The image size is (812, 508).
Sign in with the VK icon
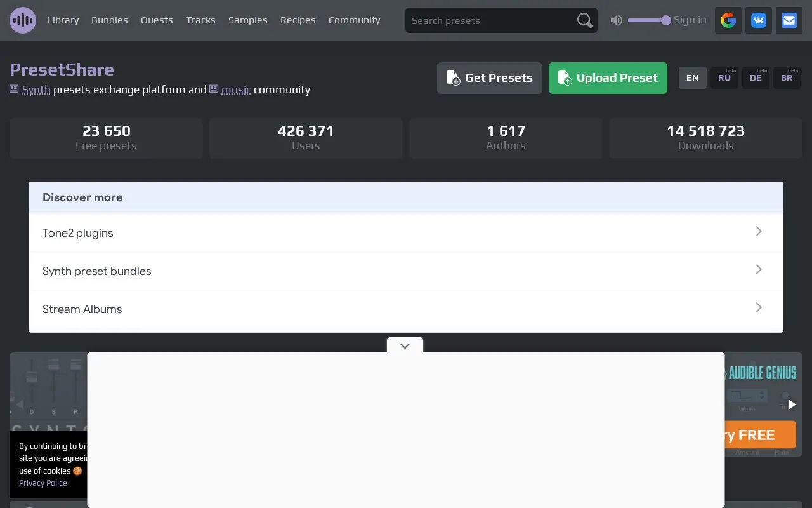(x=759, y=20)
